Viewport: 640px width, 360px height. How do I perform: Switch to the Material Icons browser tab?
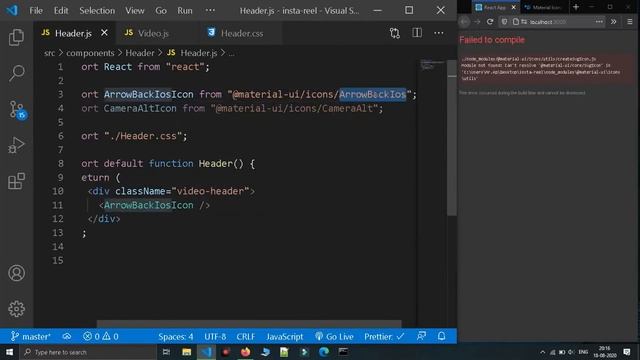(544, 7)
